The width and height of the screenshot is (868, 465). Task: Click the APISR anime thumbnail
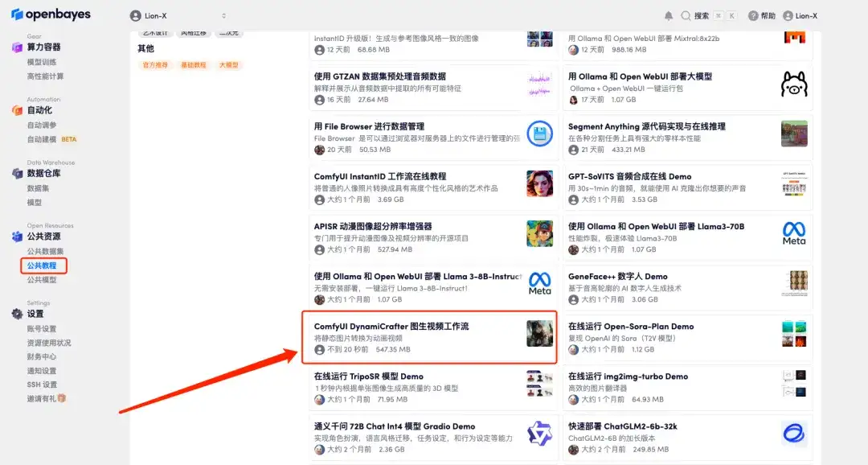540,233
